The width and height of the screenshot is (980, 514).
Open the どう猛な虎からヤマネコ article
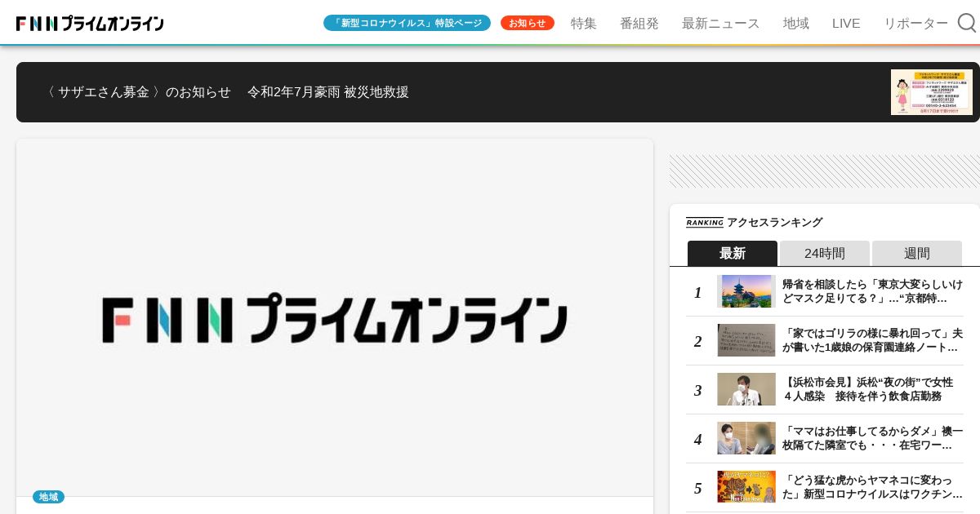(872, 487)
